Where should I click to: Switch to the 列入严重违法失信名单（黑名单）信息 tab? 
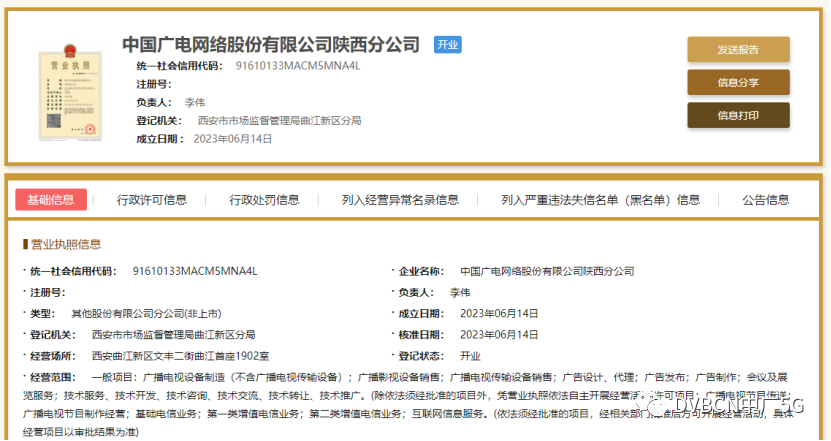tap(600, 200)
